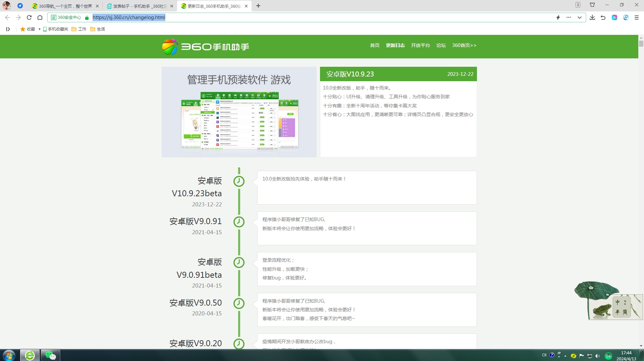Click the 安卓版V10.9.23 header card

398,74
